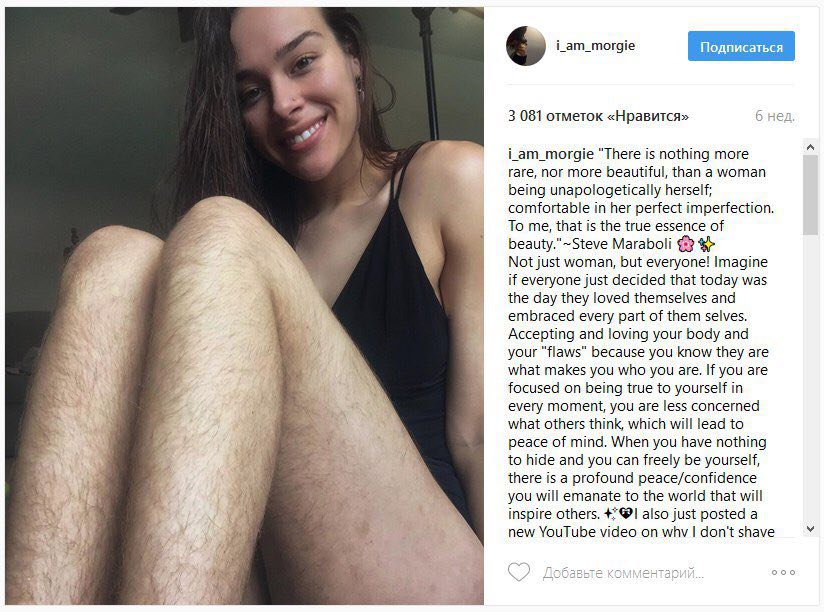
Task: Click the caption scrollbar thumb
Action: click(x=810, y=195)
